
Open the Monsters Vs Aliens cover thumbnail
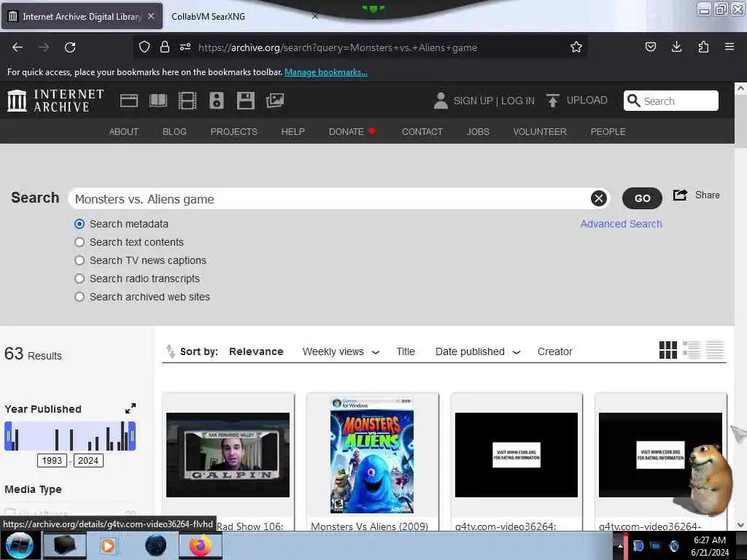tap(372, 455)
